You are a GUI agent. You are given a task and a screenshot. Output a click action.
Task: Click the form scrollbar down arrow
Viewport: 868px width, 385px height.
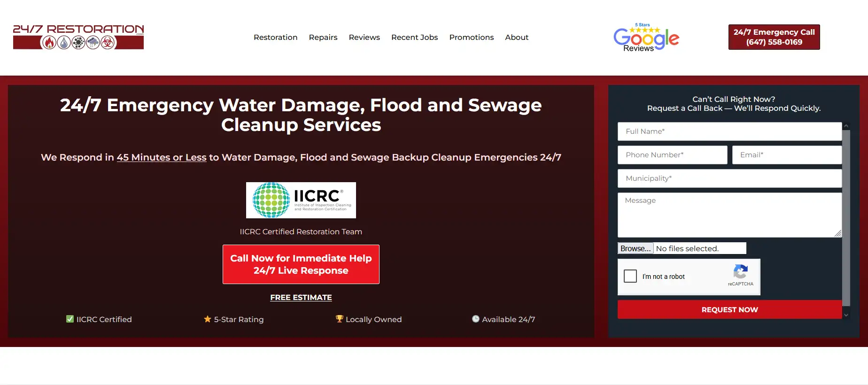point(846,315)
